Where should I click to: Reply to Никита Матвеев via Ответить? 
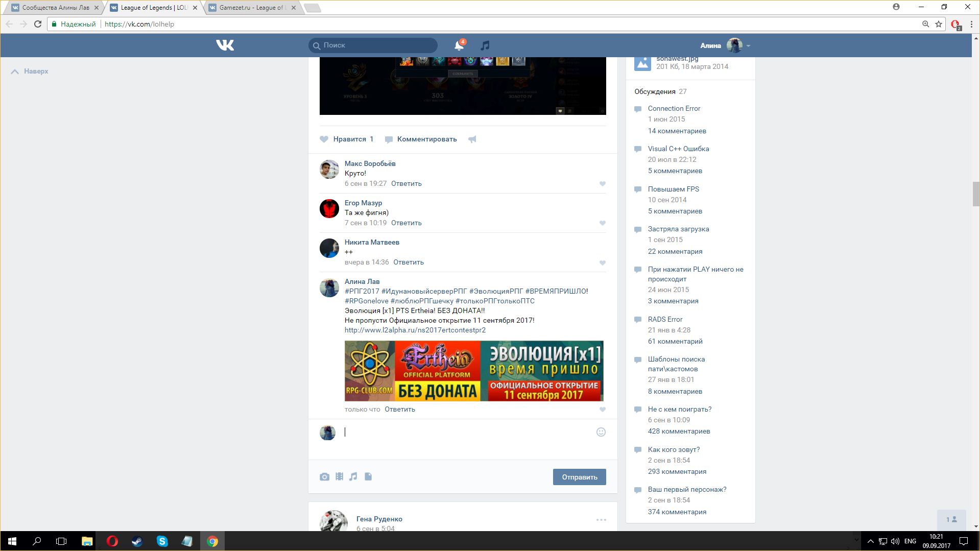[x=409, y=262]
